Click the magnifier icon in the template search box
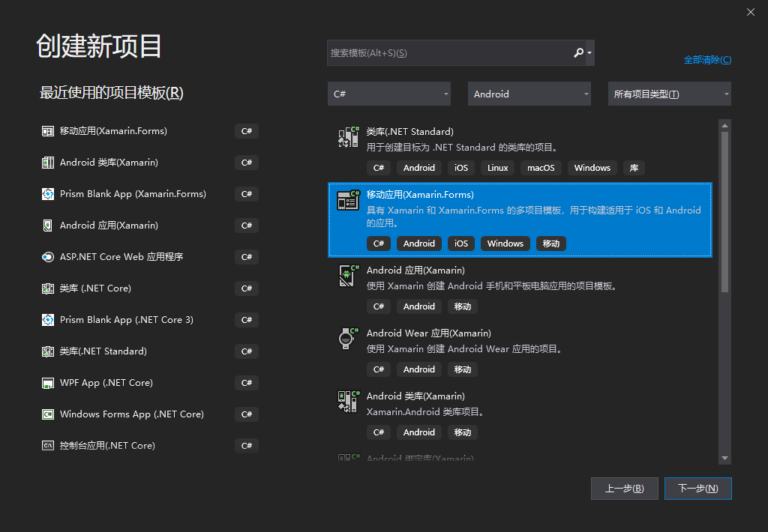 point(578,52)
